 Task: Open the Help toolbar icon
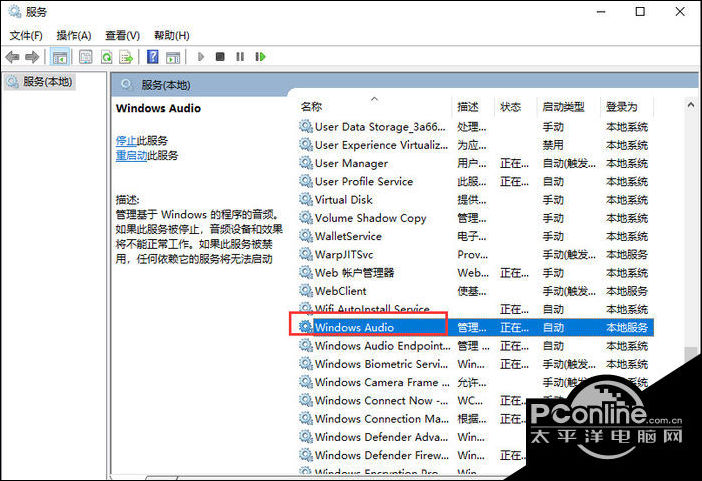153,57
